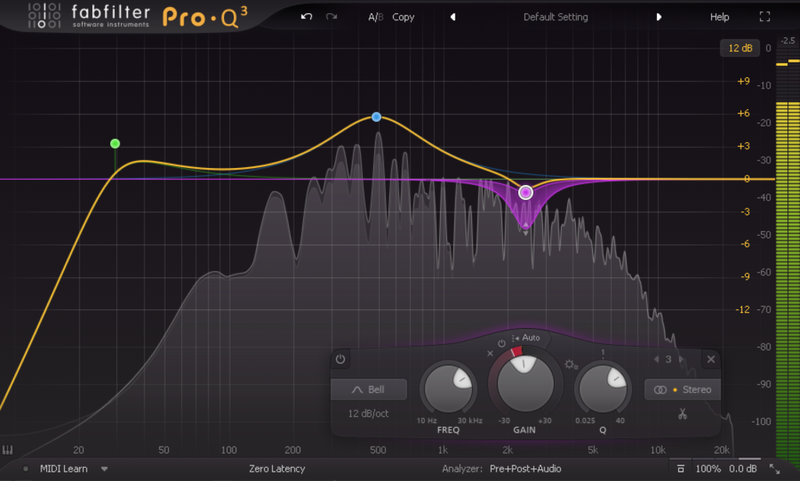Click the Q knob center marker 1
Viewport: 800px width, 481px height.
603,352
